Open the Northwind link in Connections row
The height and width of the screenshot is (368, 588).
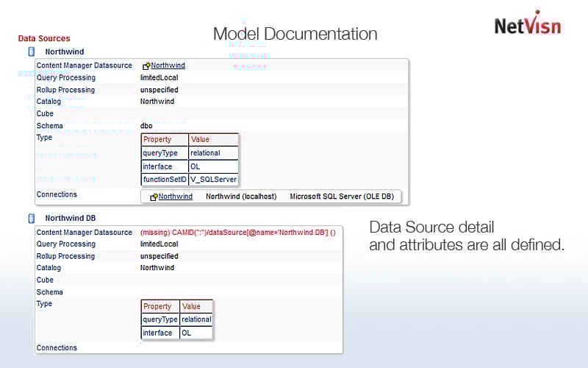[175, 197]
